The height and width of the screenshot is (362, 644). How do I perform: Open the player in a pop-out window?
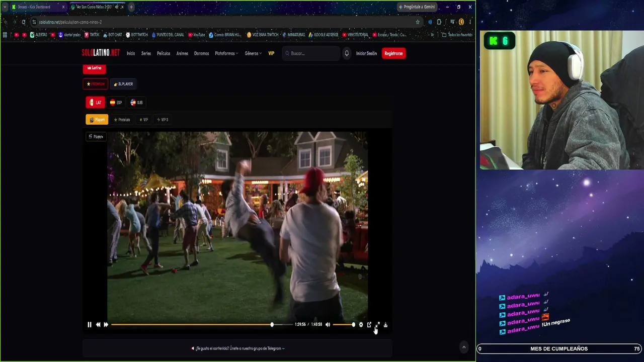[x=369, y=325]
